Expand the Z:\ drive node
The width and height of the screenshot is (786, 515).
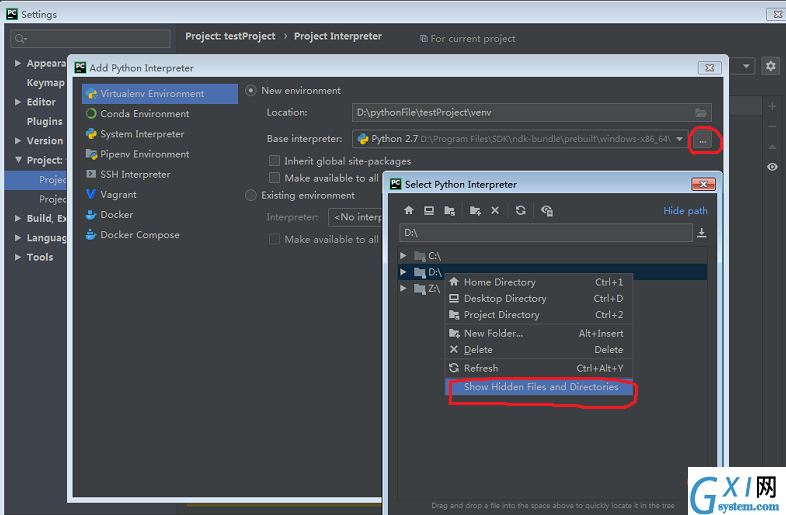pos(403,288)
